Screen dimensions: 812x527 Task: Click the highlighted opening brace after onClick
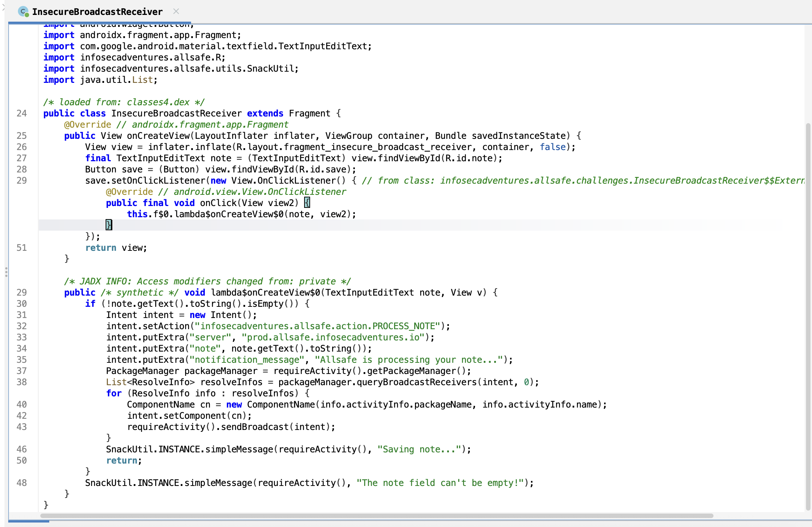tap(307, 203)
